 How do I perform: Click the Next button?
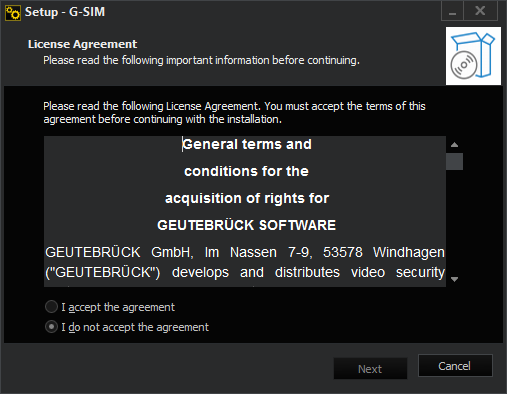[x=370, y=369]
